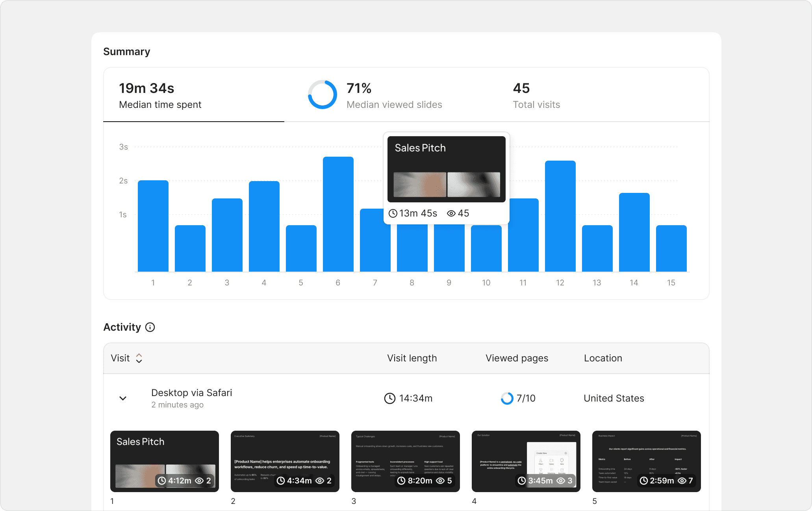Image resolution: width=812 pixels, height=511 pixels.
Task: Click the clock icon in Sales Pitch tooltip
Action: (x=393, y=213)
